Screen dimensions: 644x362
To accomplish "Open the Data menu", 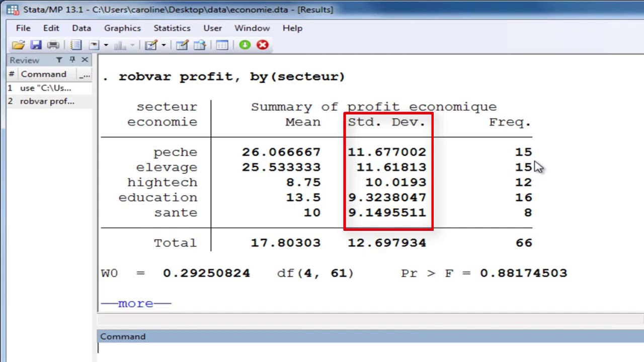I will tap(82, 28).
